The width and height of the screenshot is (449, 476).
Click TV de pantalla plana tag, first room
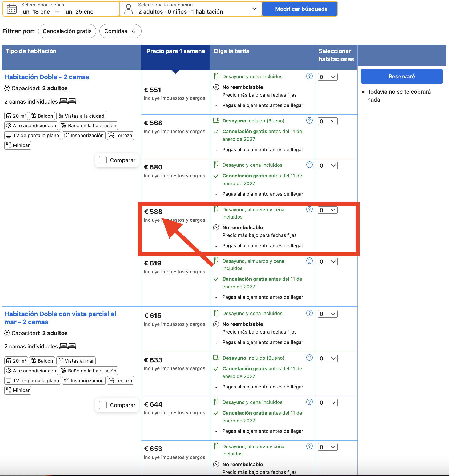(33, 135)
